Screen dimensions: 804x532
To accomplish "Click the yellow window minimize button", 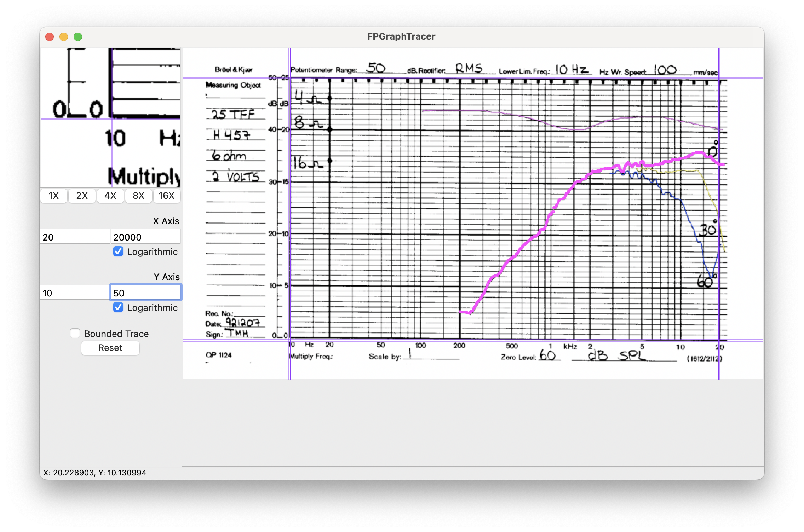I will pos(64,37).
